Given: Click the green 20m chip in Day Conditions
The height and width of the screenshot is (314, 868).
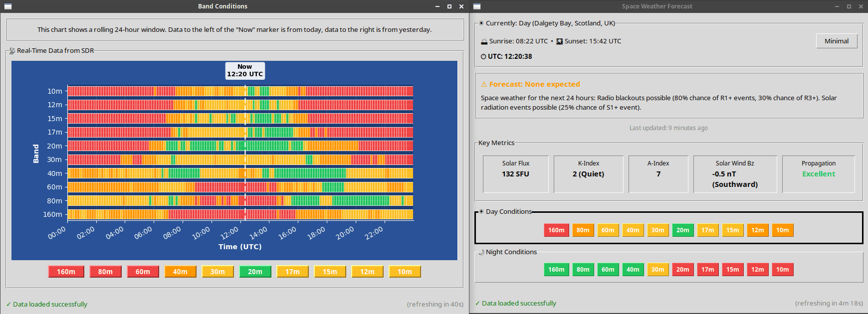Looking at the screenshot, I should pos(682,230).
